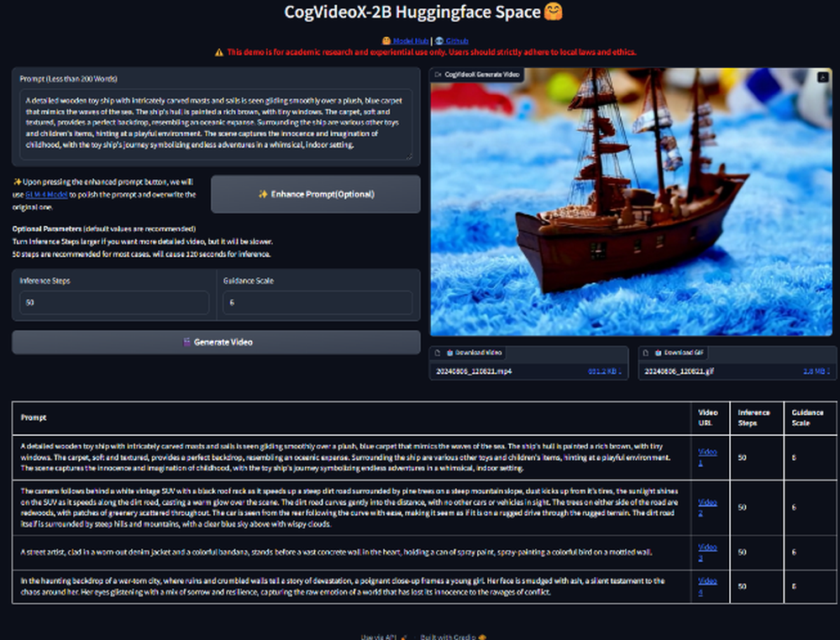The height and width of the screenshot is (640, 840).
Task: Focus the Guidance Scale number field
Action: click(318, 302)
